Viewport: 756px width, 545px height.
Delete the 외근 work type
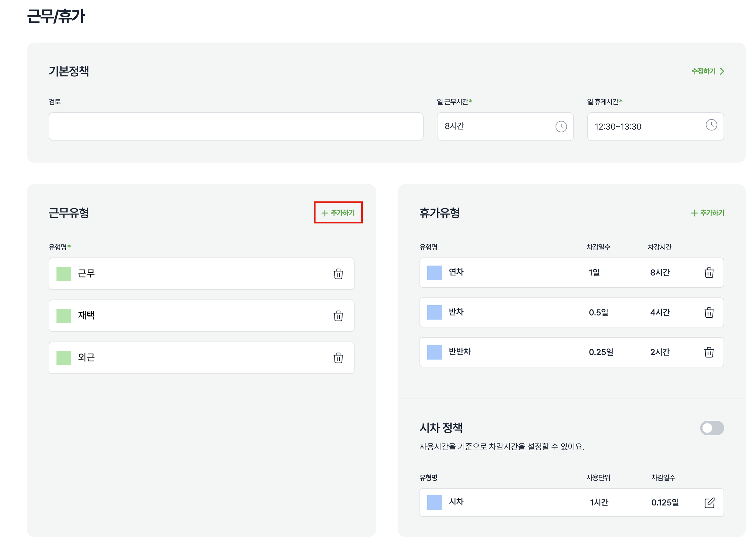click(x=338, y=358)
